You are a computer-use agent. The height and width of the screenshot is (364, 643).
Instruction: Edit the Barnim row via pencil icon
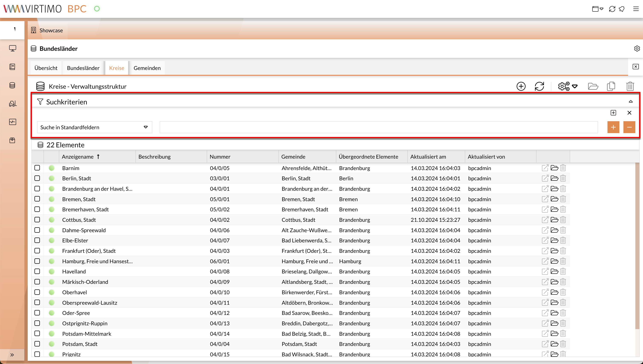[545, 168]
